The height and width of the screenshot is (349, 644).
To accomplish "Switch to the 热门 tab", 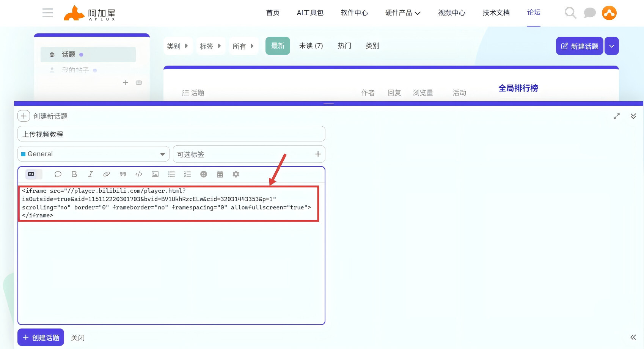I will pyautogui.click(x=344, y=46).
